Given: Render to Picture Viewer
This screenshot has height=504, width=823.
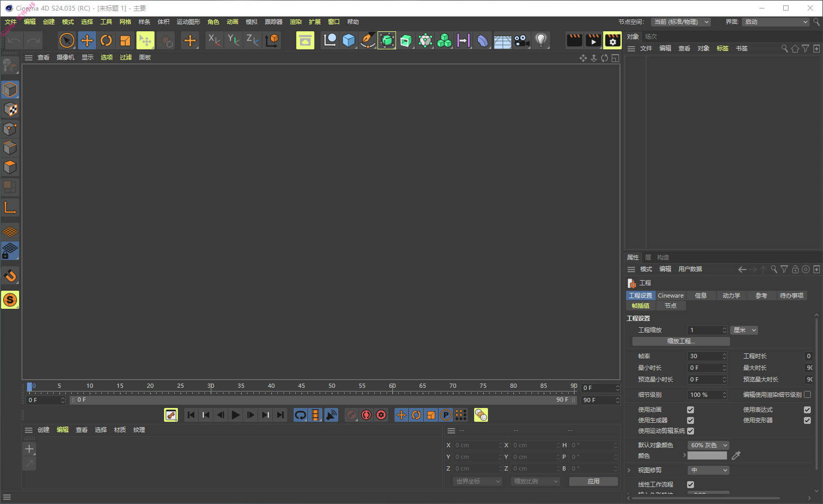Looking at the screenshot, I should tap(593, 40).
